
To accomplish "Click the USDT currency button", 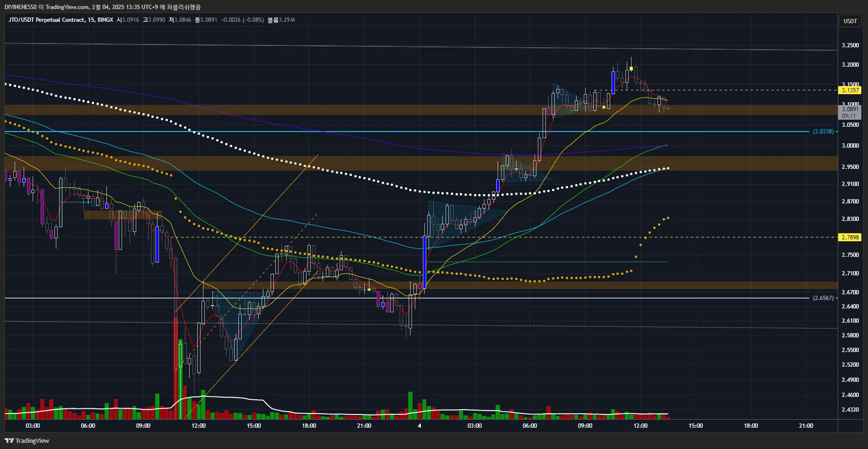I will tap(850, 21).
